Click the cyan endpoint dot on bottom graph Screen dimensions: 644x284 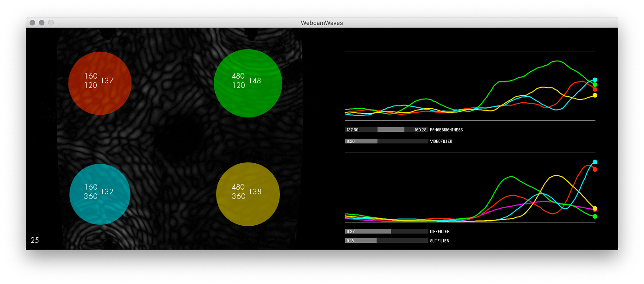tap(595, 162)
